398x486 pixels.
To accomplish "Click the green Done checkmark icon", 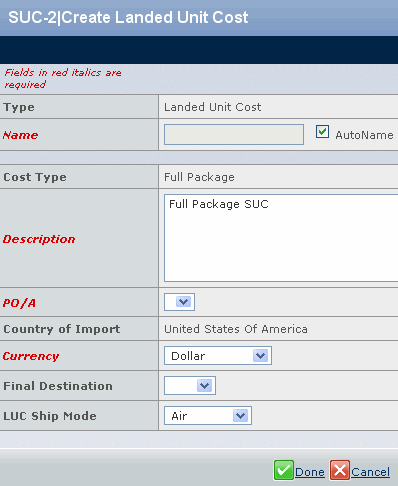I will (284, 470).
